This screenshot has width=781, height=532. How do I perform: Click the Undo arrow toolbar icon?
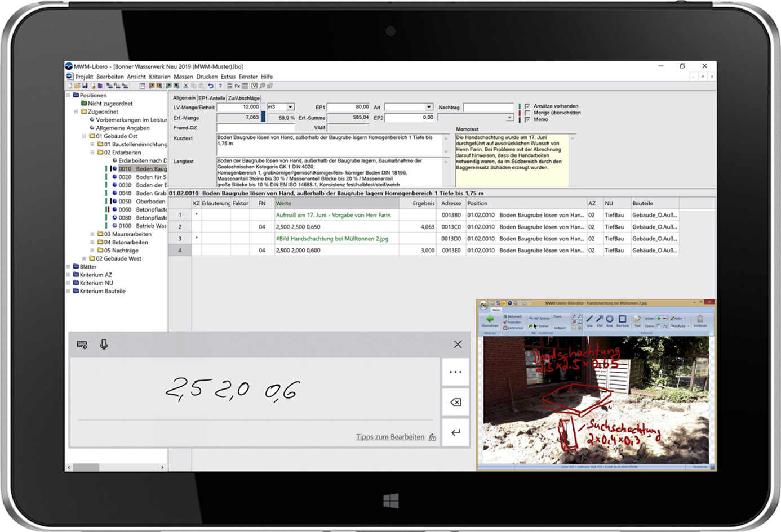[x=211, y=86]
